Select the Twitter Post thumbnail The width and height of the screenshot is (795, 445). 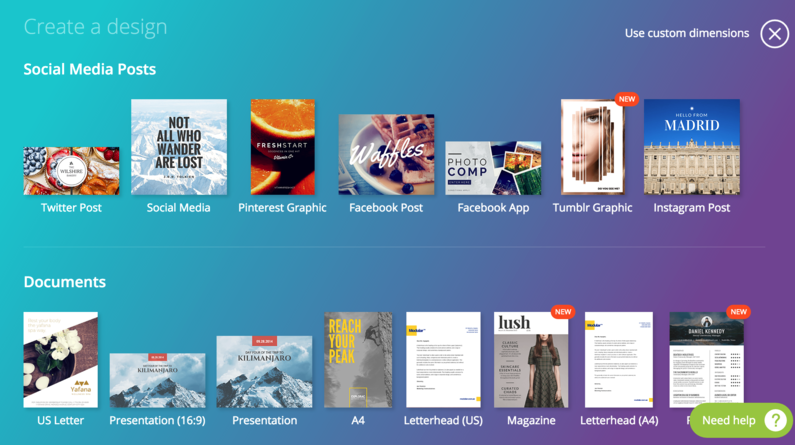[71, 171]
